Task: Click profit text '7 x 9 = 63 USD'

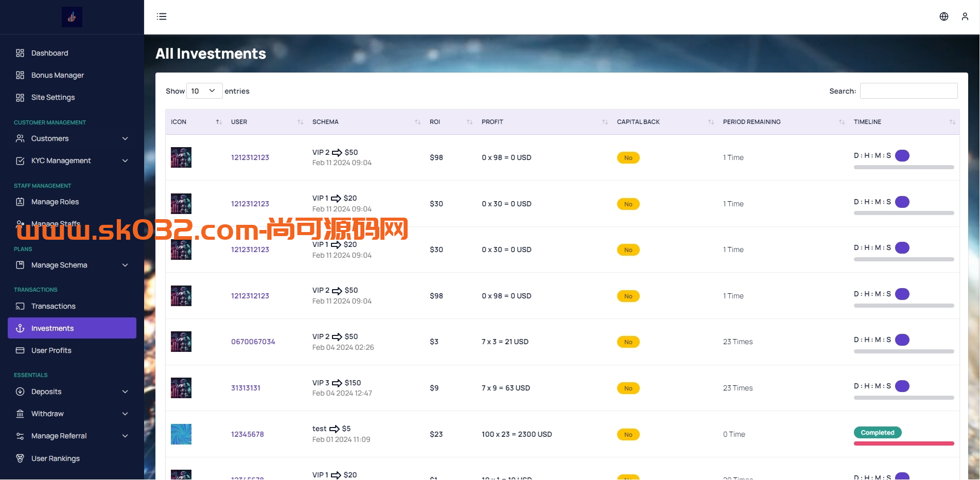Action: point(505,388)
